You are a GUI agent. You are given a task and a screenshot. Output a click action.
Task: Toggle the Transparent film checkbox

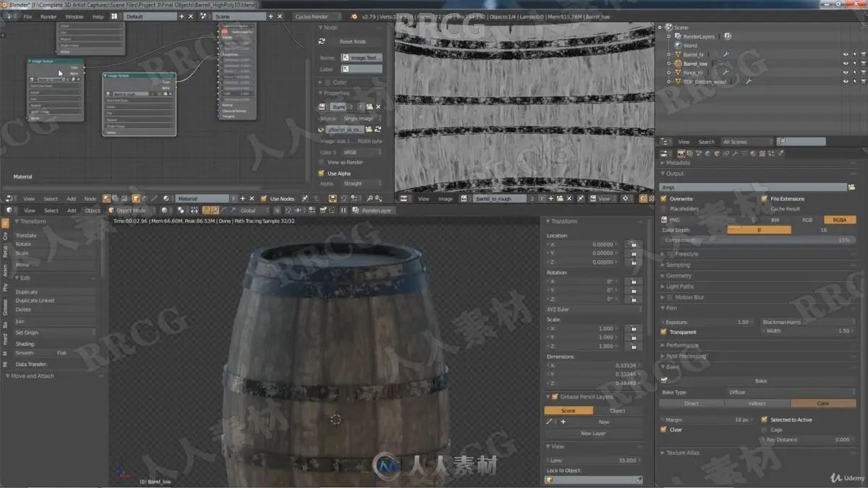point(664,332)
